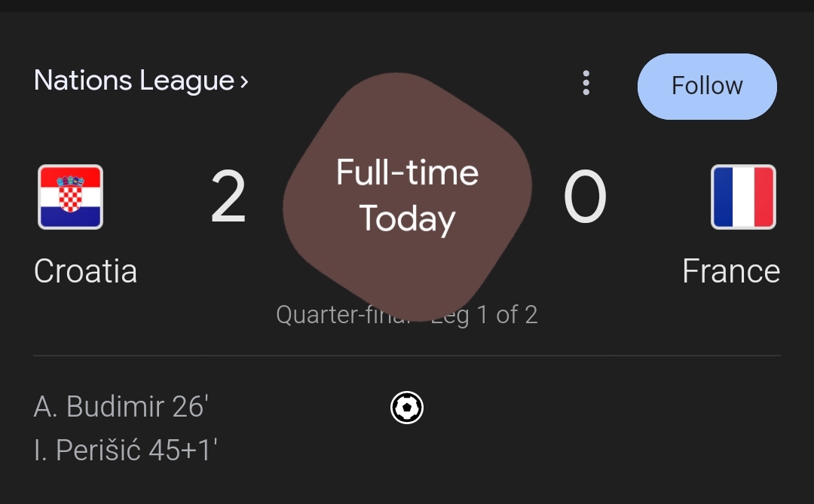Select the France team name
The width and height of the screenshot is (814, 504).
(730, 271)
